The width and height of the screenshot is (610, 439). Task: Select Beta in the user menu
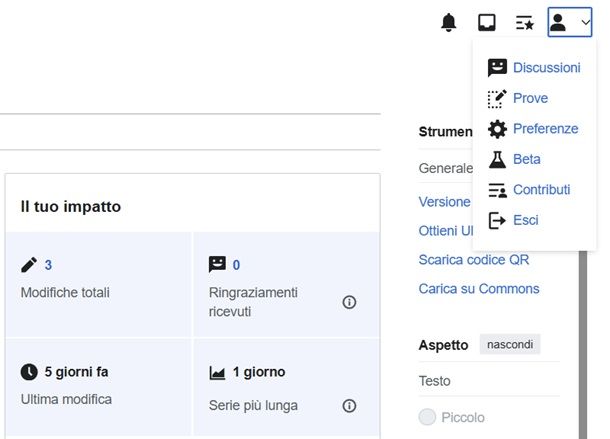[527, 159]
